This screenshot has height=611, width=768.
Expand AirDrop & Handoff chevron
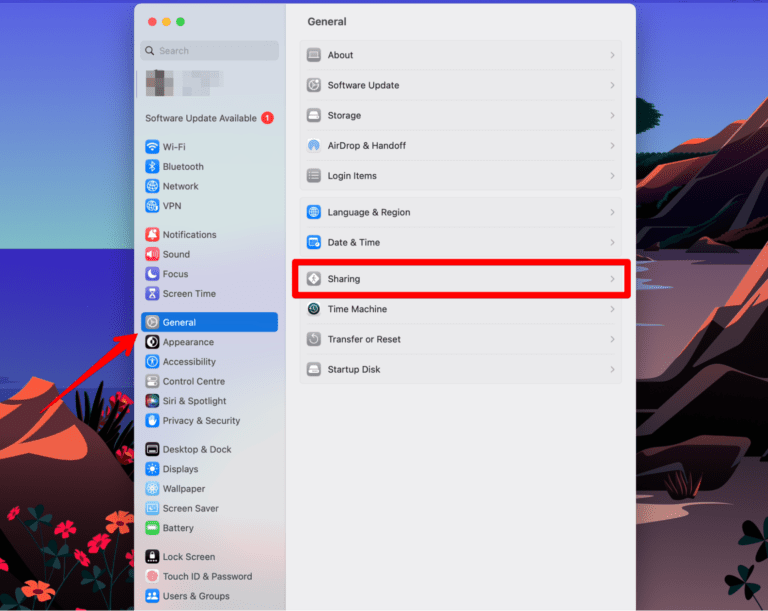point(612,146)
